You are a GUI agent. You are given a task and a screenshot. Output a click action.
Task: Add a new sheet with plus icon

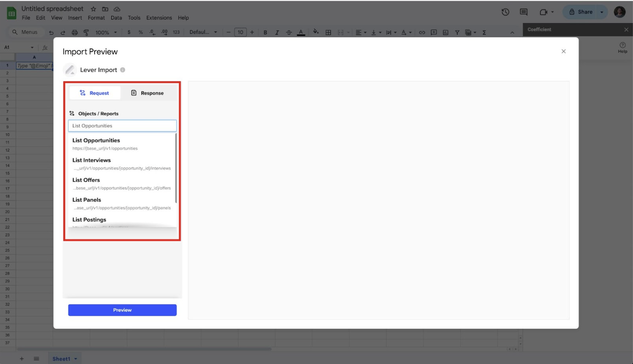[x=22, y=359]
